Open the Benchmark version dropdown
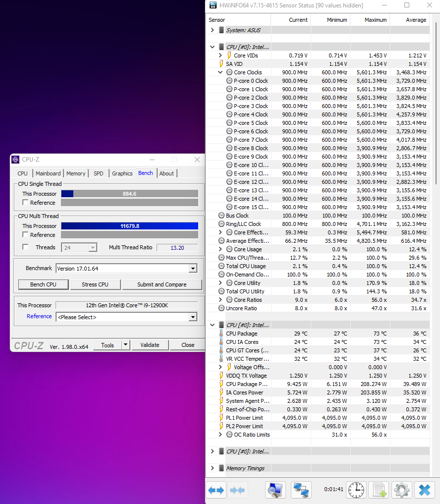 [x=193, y=269]
